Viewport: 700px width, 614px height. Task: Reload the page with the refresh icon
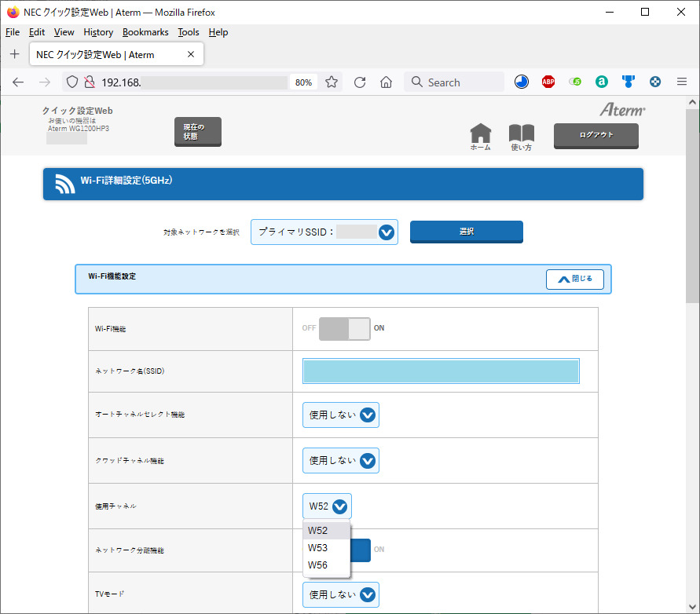tap(360, 82)
